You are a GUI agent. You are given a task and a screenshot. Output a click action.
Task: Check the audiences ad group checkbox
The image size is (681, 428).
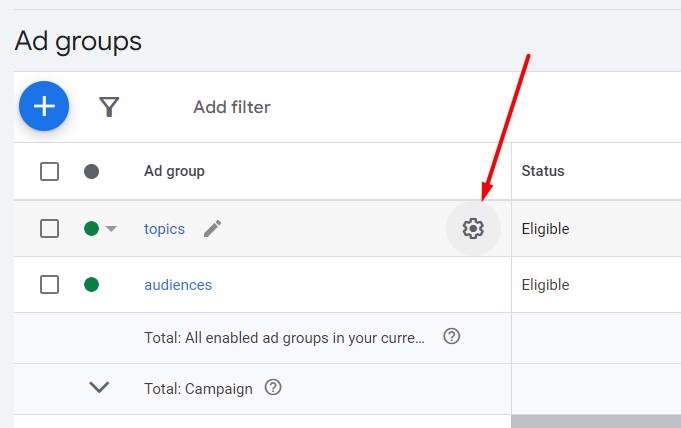coord(49,285)
